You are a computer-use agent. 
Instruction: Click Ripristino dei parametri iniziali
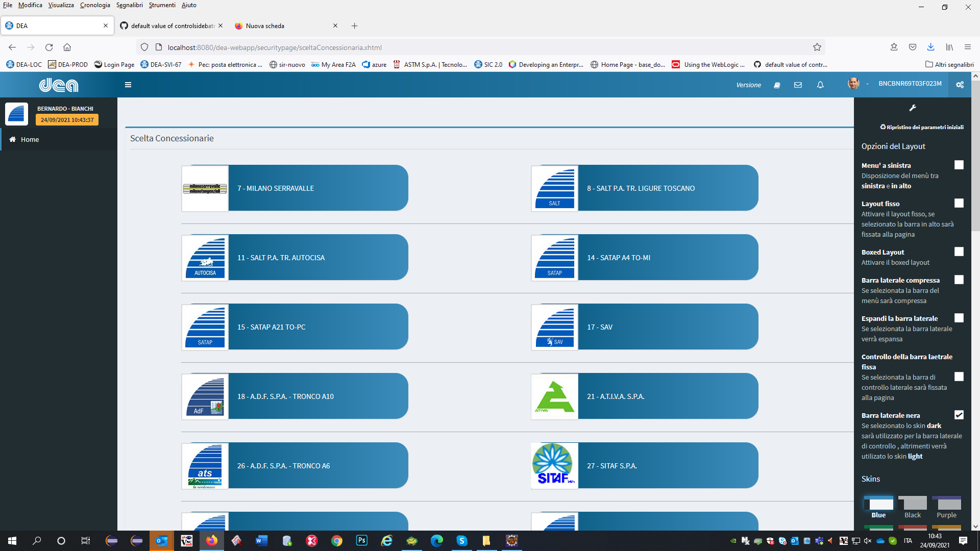pos(921,127)
